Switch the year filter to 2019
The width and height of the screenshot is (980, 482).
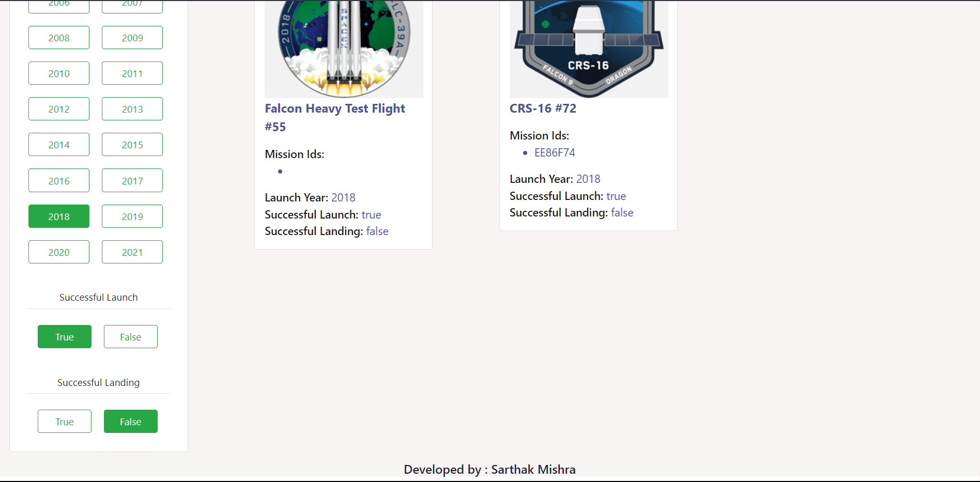pos(132,216)
